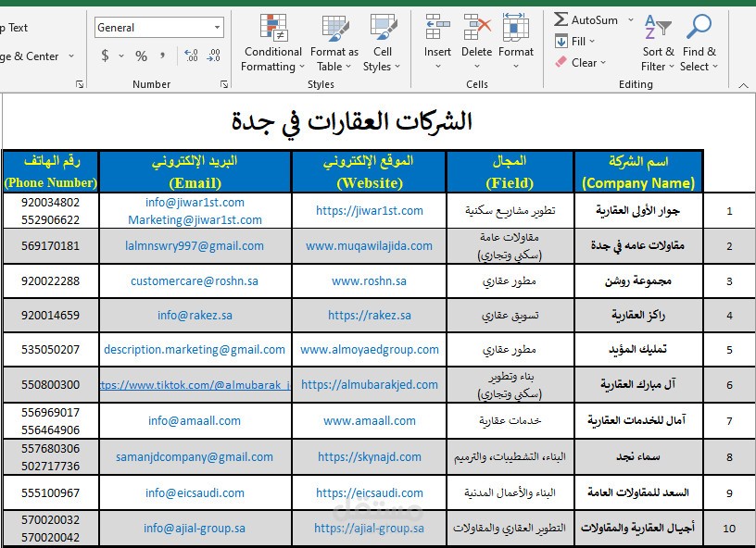Image resolution: width=756 pixels, height=548 pixels.
Task: Click AutoSum sigma icon
Action: pos(561,19)
